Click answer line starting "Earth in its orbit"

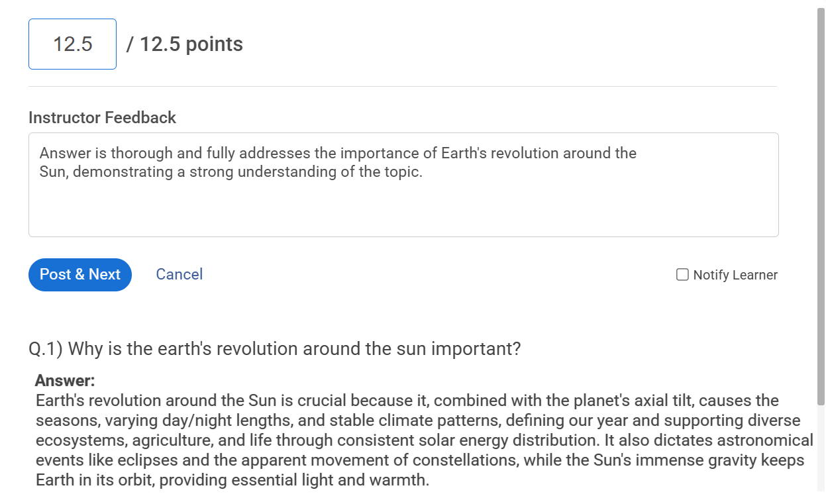[232, 480]
